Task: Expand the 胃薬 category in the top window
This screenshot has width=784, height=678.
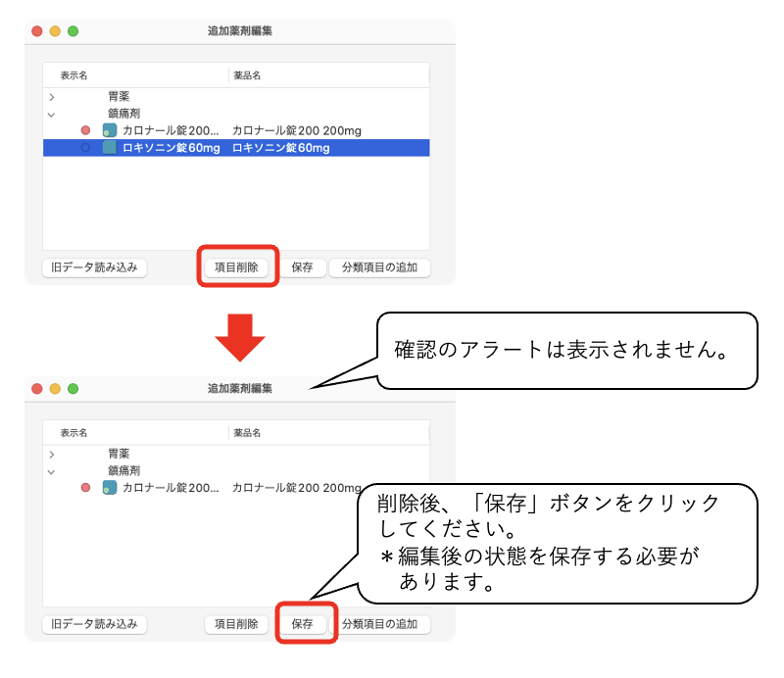Action: [50, 95]
